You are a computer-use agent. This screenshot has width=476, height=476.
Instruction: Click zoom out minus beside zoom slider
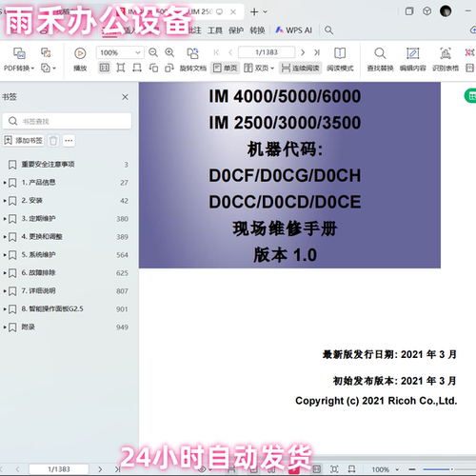(x=412, y=469)
